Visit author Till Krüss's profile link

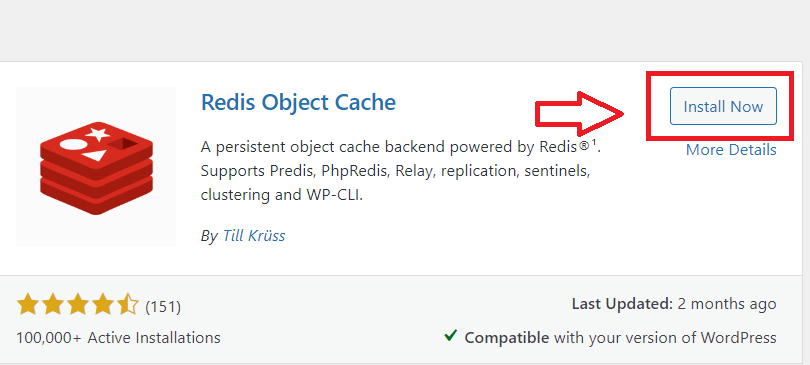pyautogui.click(x=254, y=236)
